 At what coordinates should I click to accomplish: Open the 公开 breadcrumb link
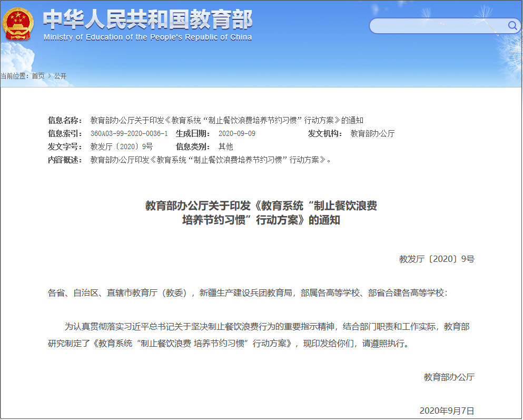click(x=61, y=76)
